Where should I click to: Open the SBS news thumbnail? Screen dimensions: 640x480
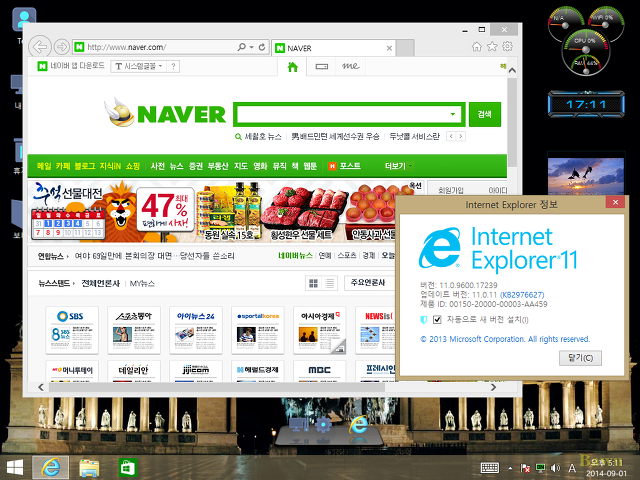(72, 330)
